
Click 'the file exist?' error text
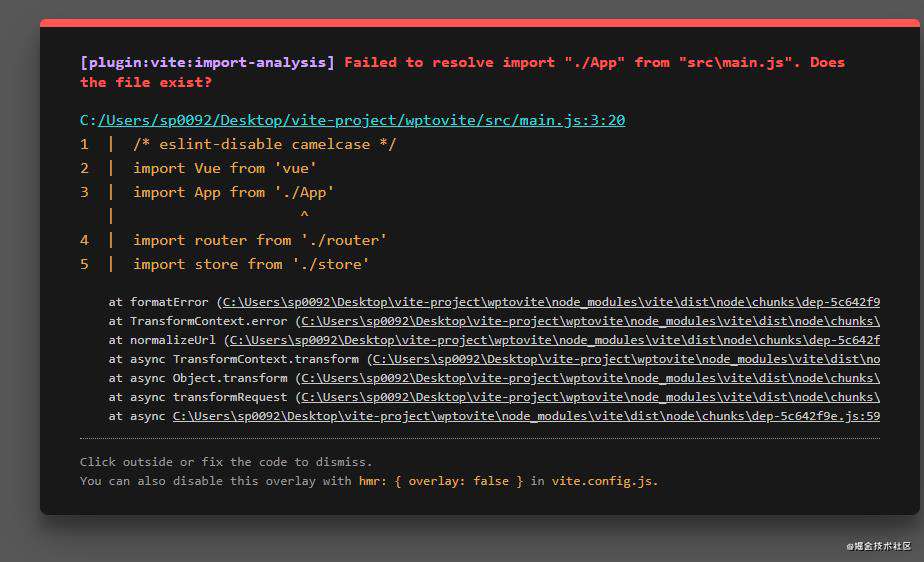pyautogui.click(x=146, y=82)
